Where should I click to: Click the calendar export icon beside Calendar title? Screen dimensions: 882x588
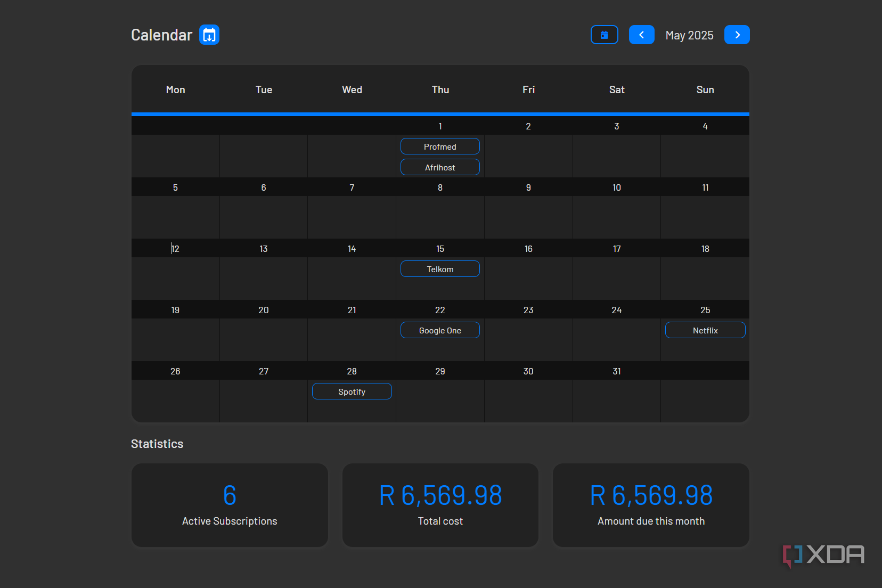209,35
